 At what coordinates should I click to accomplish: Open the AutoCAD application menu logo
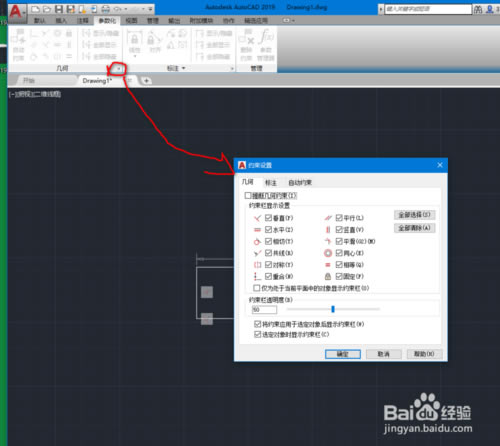coord(16,12)
